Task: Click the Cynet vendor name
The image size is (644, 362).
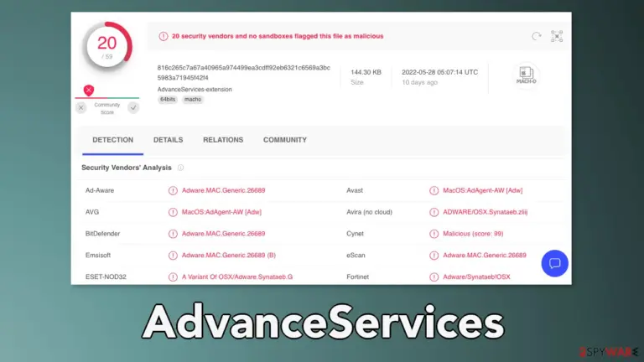Action: point(355,234)
